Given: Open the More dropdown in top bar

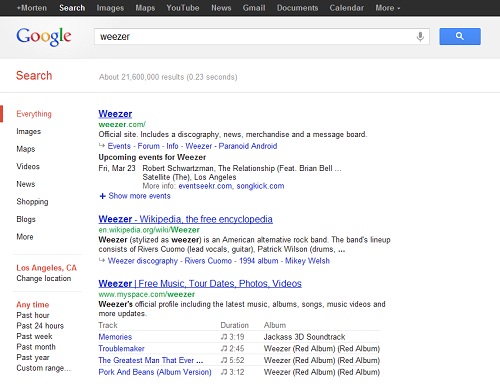Looking at the screenshot, I should coord(387,8).
